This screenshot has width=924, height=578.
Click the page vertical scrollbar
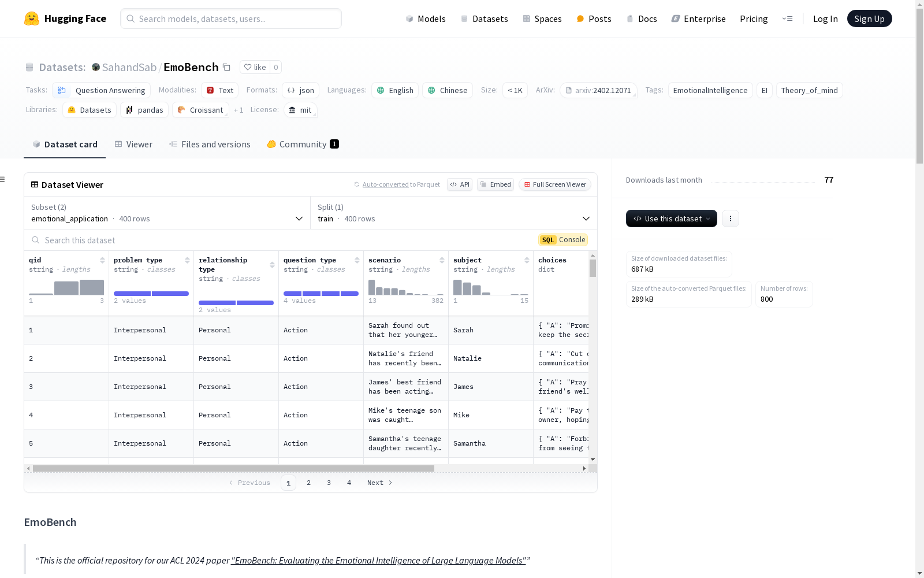[x=919, y=86]
